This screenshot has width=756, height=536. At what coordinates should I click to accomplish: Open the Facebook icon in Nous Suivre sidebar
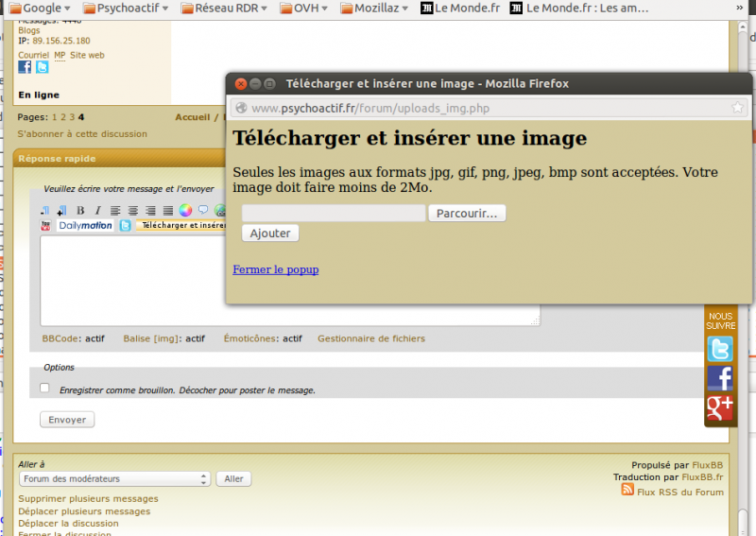720,378
